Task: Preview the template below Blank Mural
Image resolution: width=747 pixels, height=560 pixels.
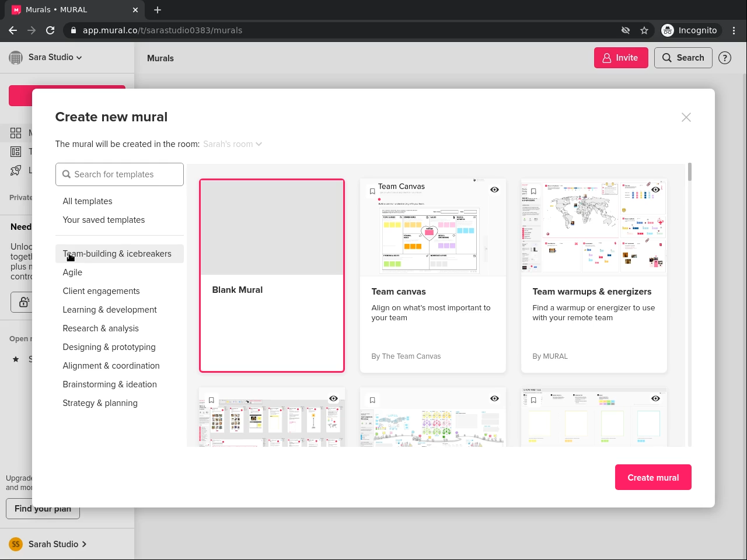Action: pos(333,398)
